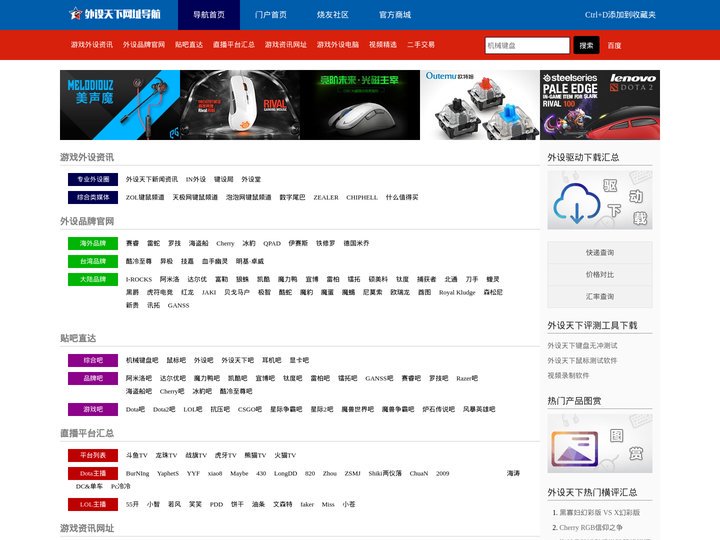This screenshot has width=720, height=540.
Task: Click the red Dota主播 label
Action: 93,473
